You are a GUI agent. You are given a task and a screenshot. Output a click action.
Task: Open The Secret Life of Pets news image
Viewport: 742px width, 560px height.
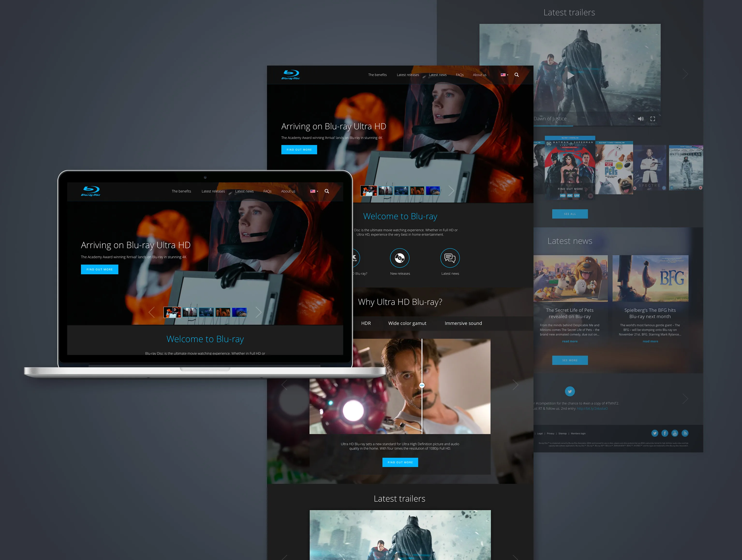tap(571, 278)
